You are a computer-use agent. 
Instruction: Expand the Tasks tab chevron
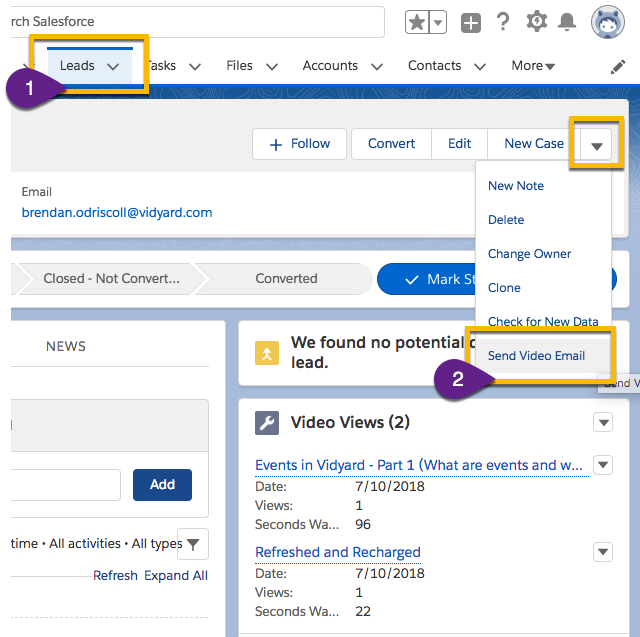pos(195,67)
